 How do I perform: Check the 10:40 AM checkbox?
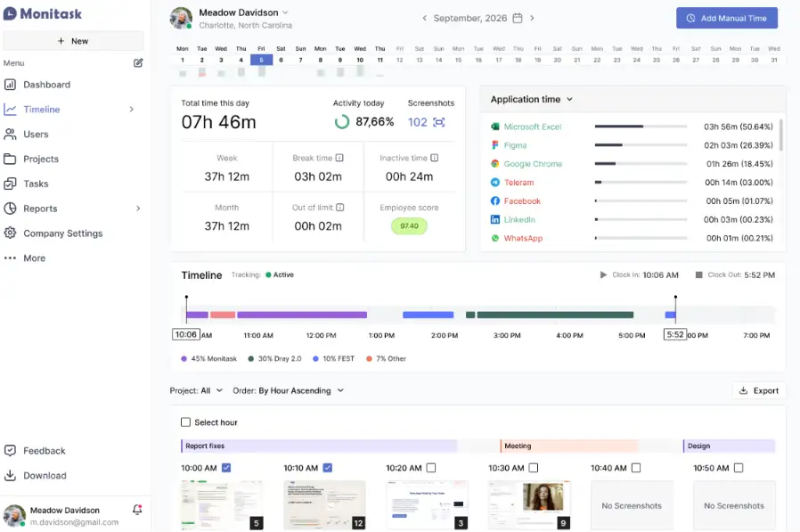coord(636,468)
